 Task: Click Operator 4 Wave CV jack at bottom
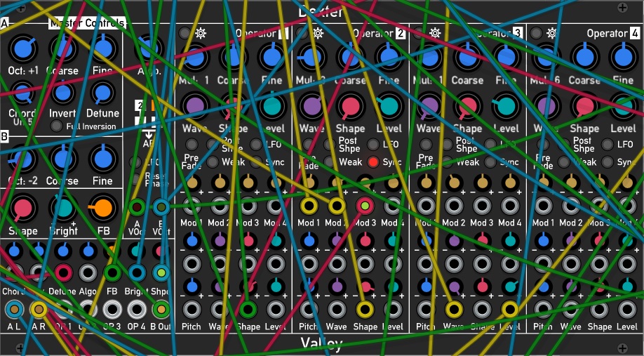click(x=571, y=310)
